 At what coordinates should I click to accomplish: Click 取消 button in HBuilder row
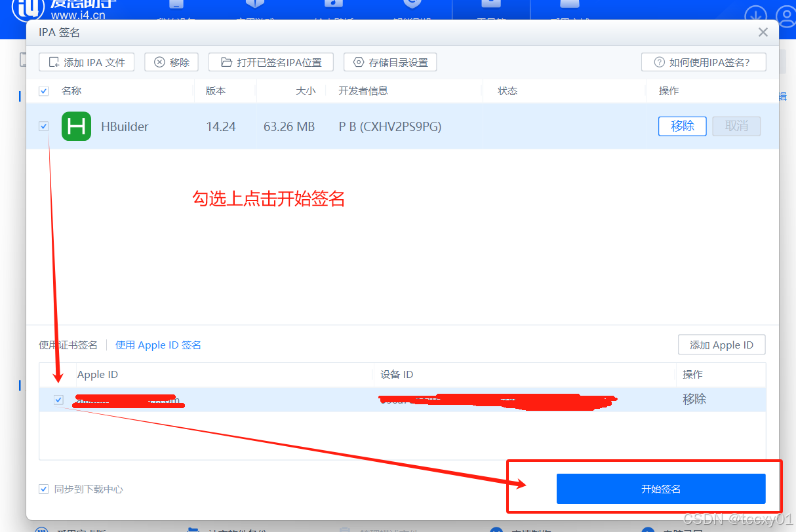point(736,126)
